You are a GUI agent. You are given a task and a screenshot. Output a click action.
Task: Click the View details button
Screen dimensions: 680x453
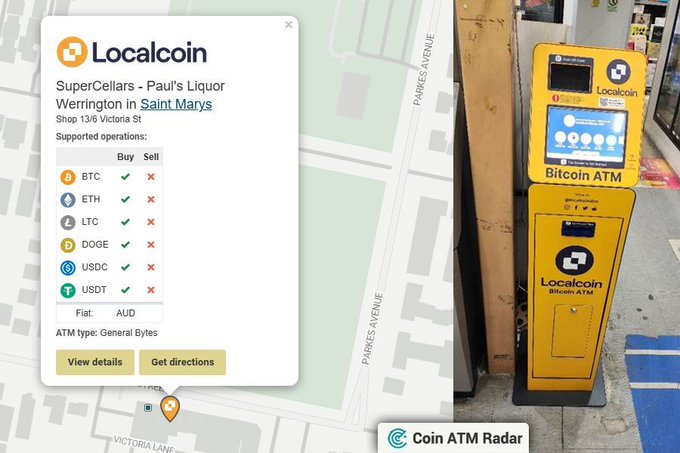click(95, 362)
